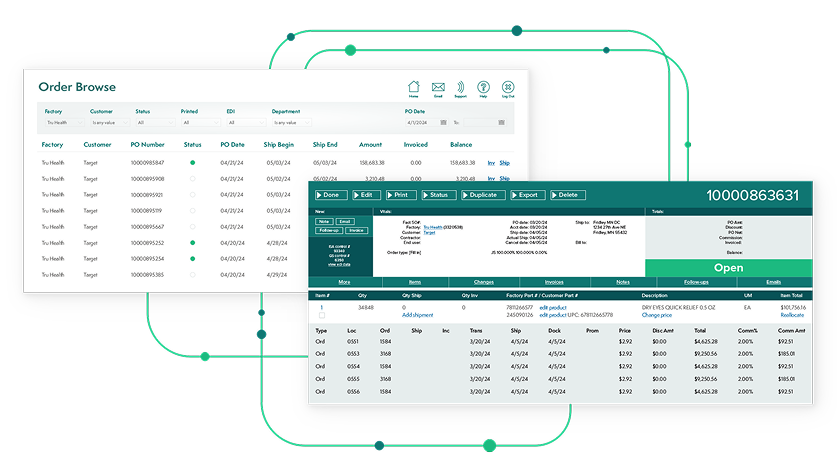Expand the EDI filter dropdown
The width and height of the screenshot is (837, 472).
(246, 123)
